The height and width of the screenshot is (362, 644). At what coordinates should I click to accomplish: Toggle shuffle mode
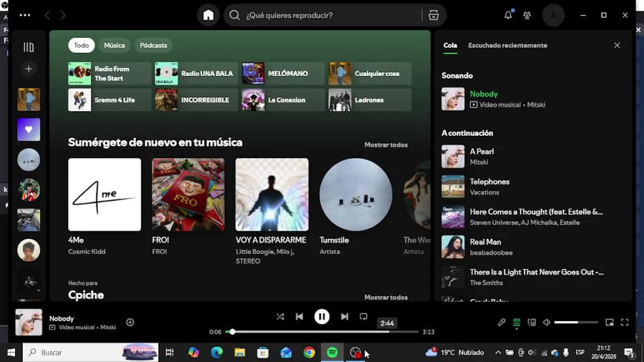click(280, 317)
